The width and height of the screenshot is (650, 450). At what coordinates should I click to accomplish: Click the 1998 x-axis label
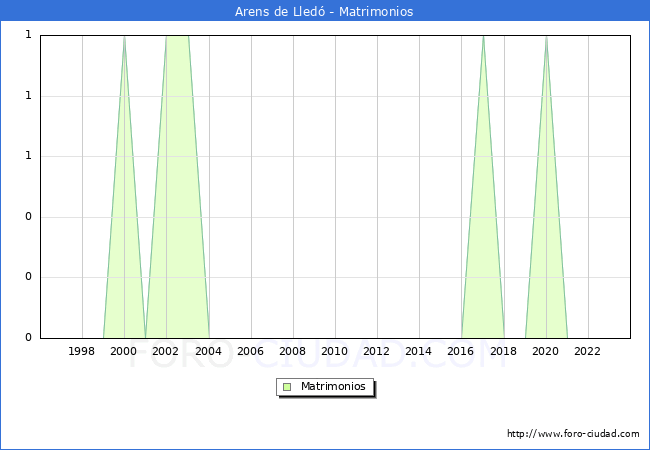pos(82,351)
